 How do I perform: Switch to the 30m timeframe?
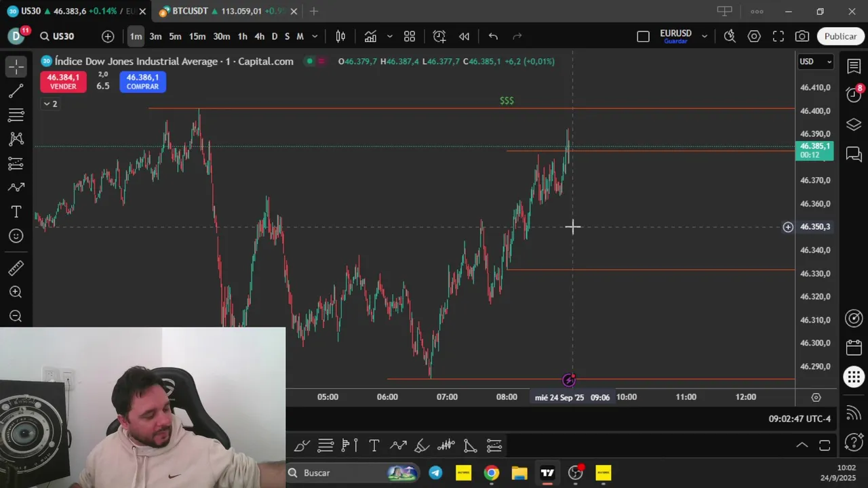[222, 37]
